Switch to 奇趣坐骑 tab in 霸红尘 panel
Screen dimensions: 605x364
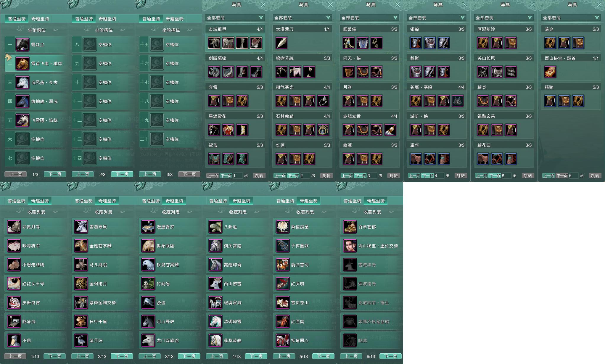40,19
